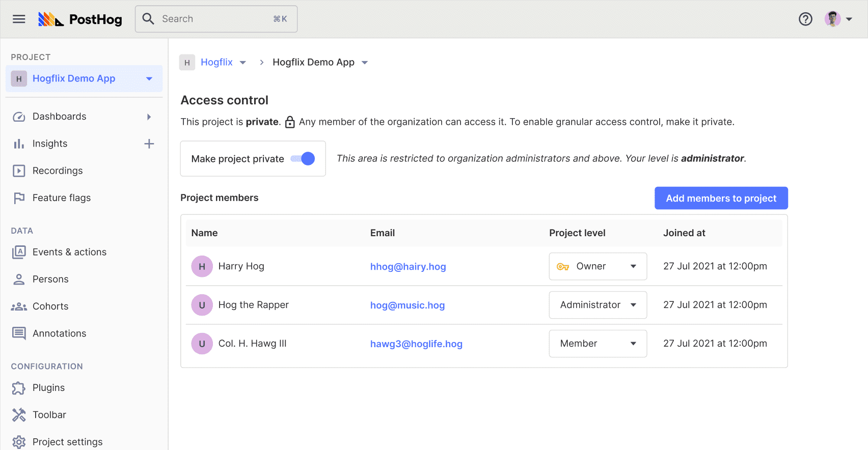Open Hog the Rapper's Administrator dropdown
This screenshot has height=450, width=868.
[598, 305]
